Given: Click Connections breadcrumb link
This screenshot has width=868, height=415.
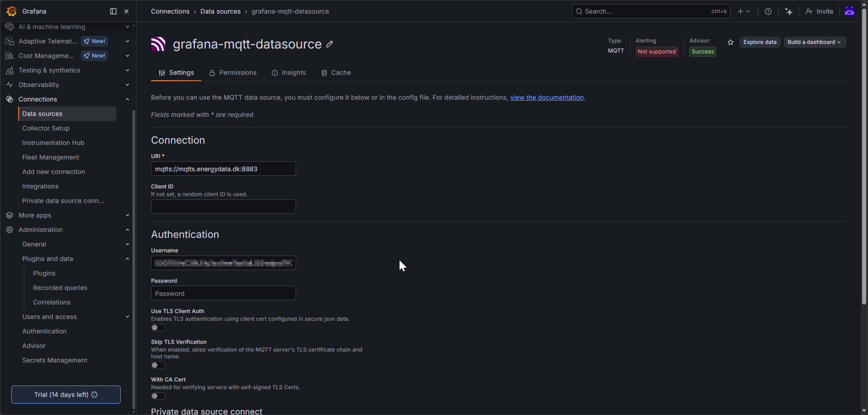Looking at the screenshot, I should pyautogui.click(x=170, y=11).
